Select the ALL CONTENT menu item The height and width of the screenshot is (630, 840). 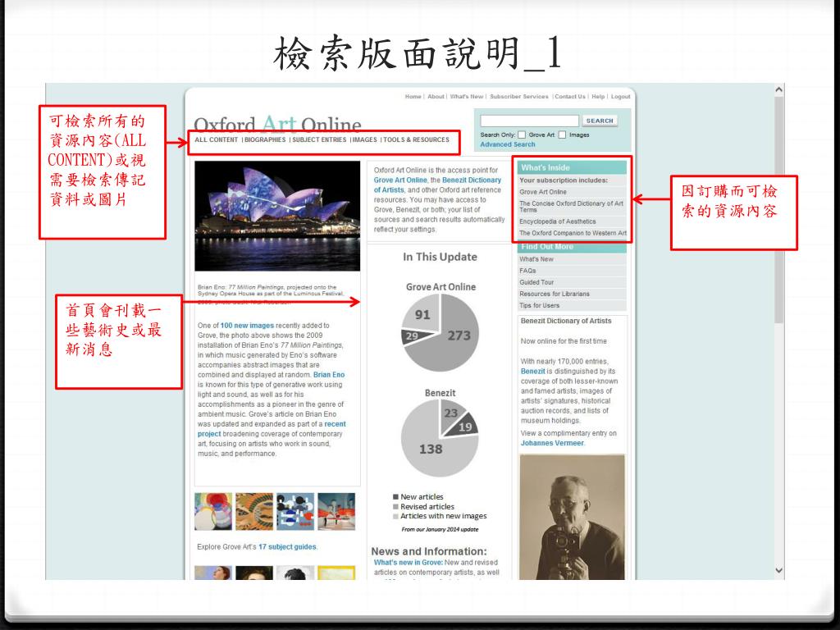[x=216, y=139]
